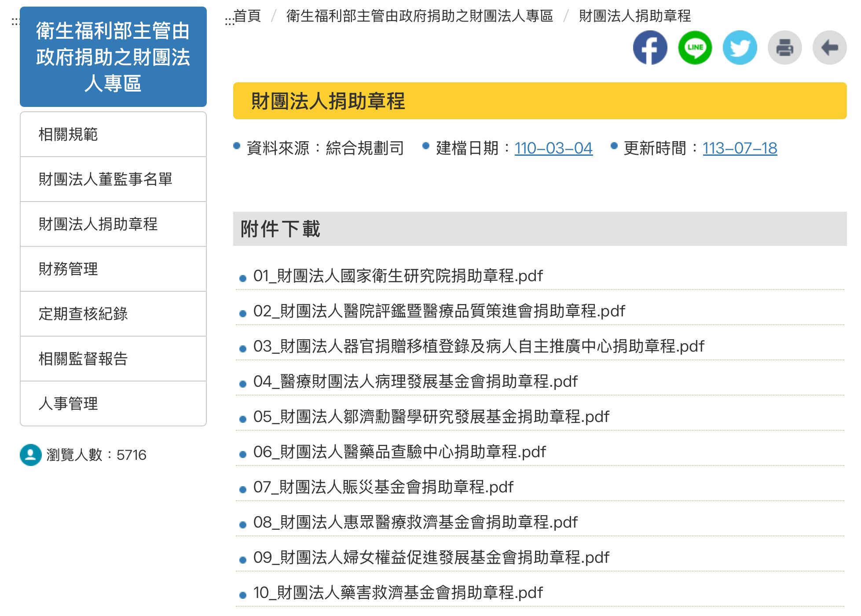
Task: Go back using arrow icon
Action: [x=829, y=48]
